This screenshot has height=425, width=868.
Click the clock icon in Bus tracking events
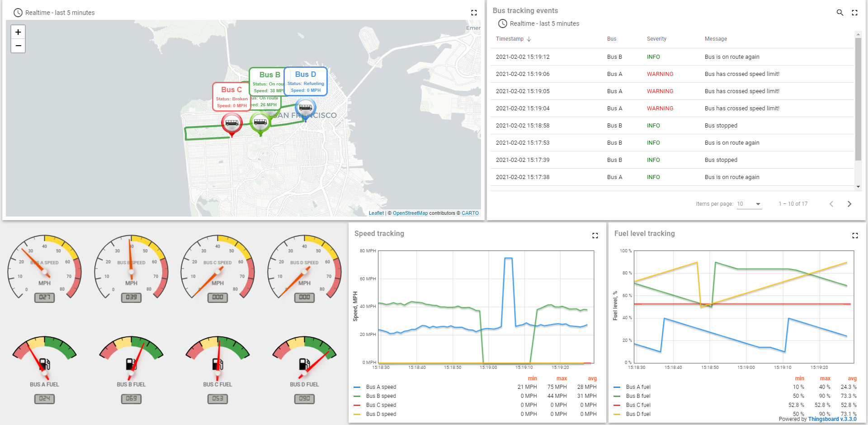pos(502,24)
